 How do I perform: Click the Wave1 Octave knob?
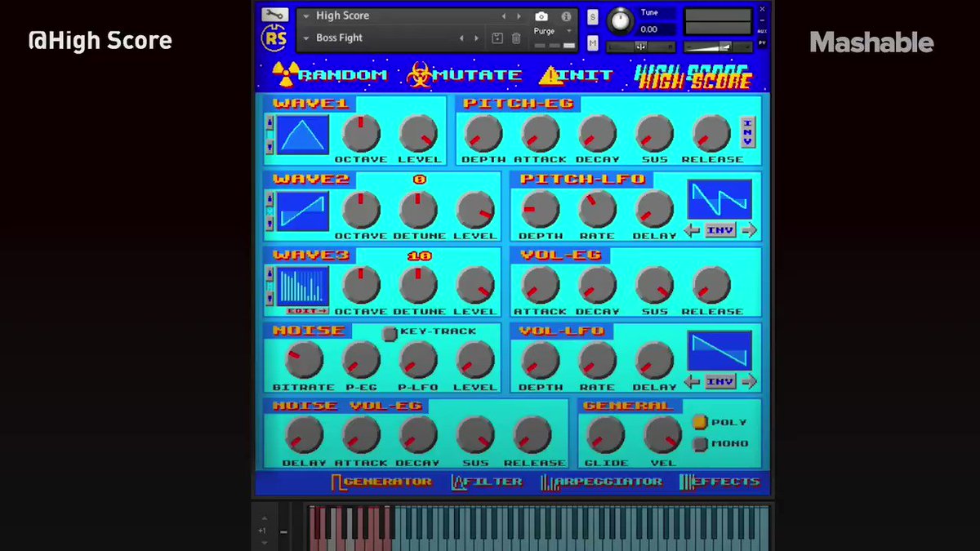[x=361, y=133]
